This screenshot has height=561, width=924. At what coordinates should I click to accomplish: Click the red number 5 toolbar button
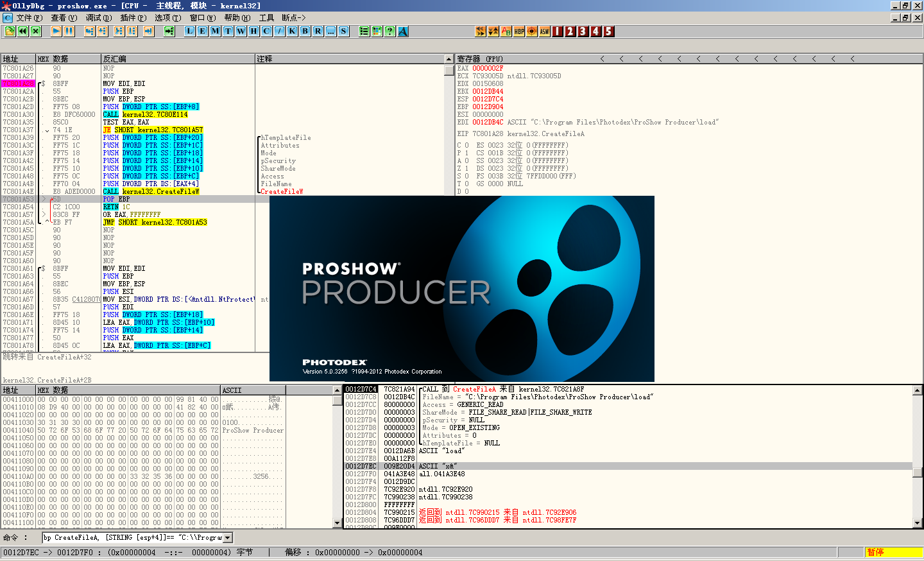(609, 31)
